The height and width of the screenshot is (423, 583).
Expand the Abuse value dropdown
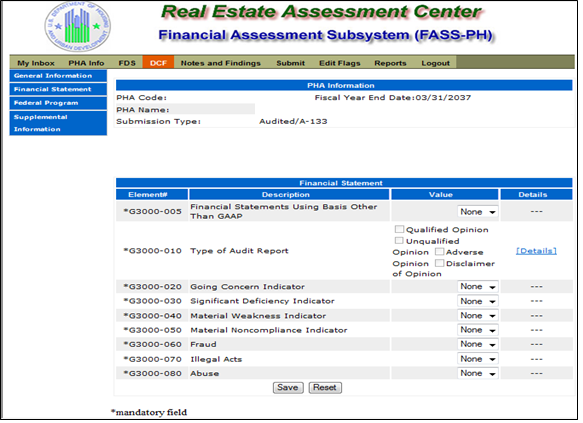pos(477,373)
